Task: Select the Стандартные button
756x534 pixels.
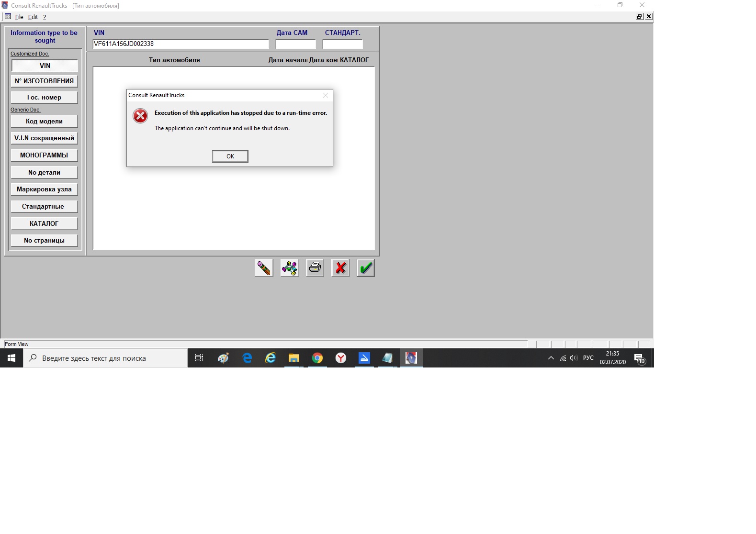Action: click(x=45, y=206)
